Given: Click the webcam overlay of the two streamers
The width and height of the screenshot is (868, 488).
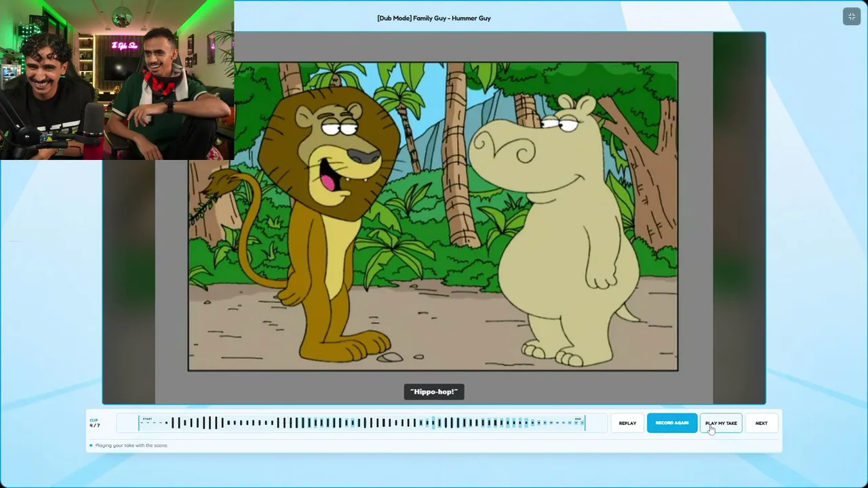Looking at the screenshot, I should coord(117,80).
